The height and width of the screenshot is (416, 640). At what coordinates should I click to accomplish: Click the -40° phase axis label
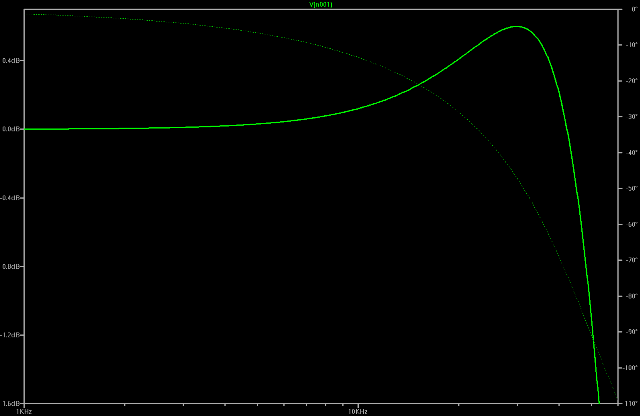pyautogui.click(x=630, y=153)
